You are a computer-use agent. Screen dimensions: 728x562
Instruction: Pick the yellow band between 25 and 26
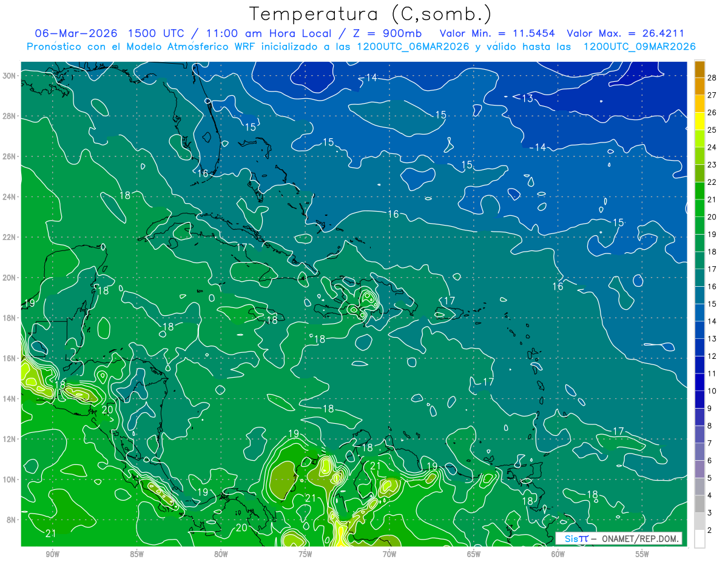tap(699, 121)
